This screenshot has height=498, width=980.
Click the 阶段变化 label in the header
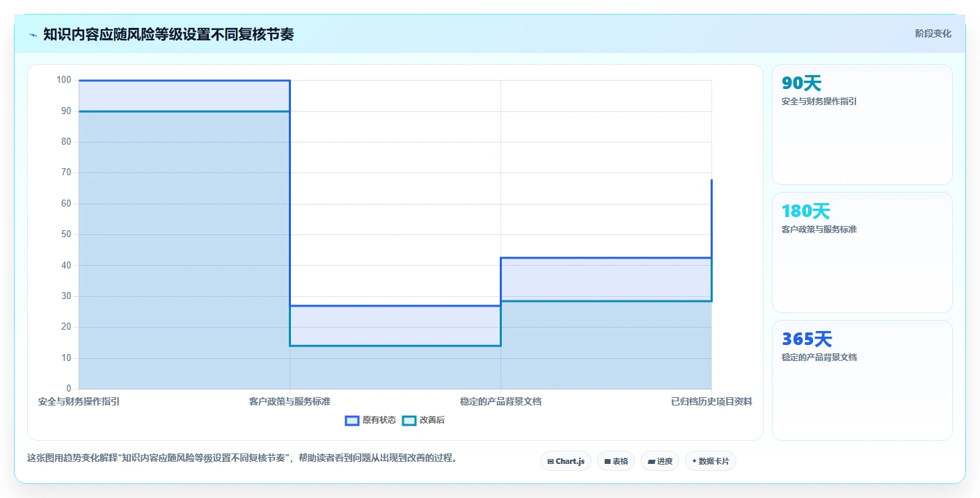coord(933,33)
